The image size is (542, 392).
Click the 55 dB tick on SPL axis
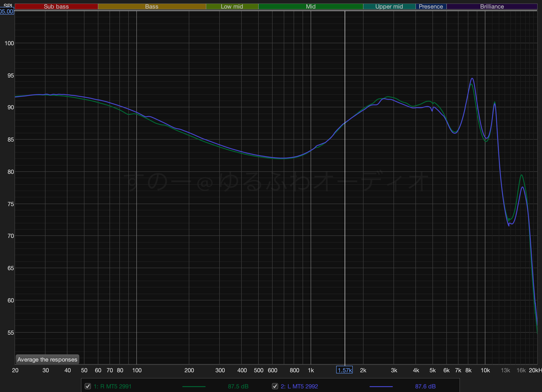(10, 332)
